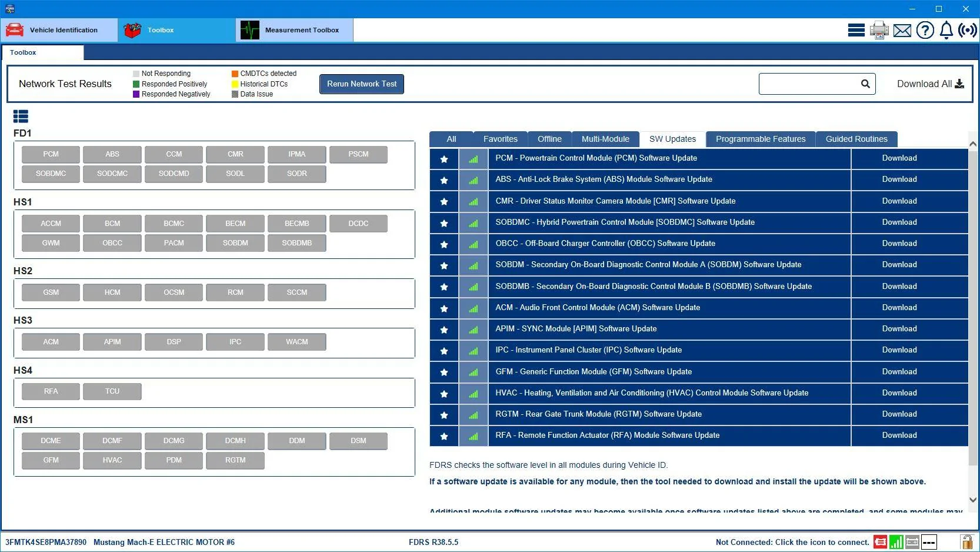The image size is (980, 552).
Task: Select the Multi-Module filter tab
Action: click(x=605, y=139)
